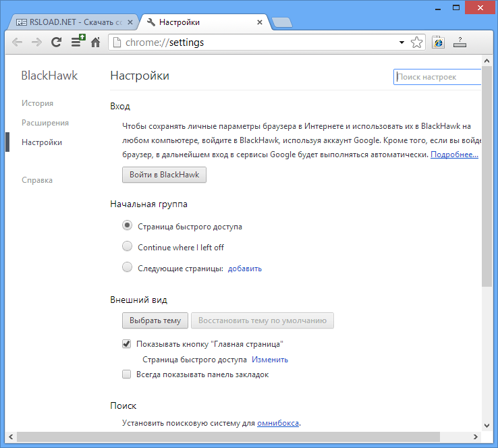The height and width of the screenshot is (448, 498).
Task: Go forward with the forward arrow
Action: [x=36, y=42]
